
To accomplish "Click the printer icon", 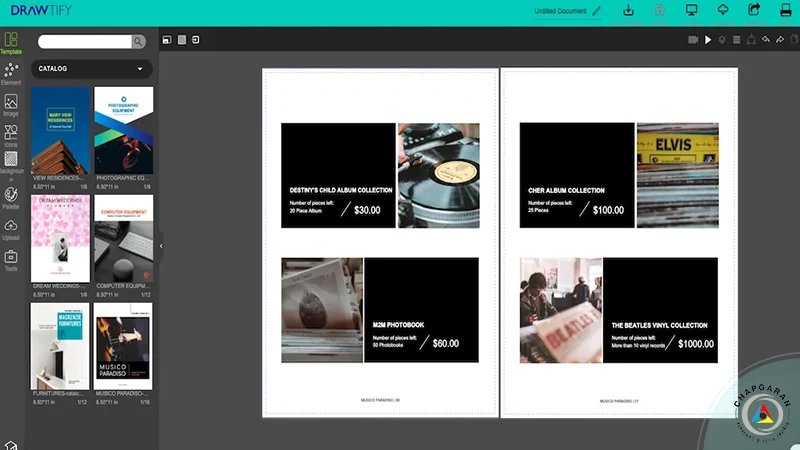I will [786, 10].
